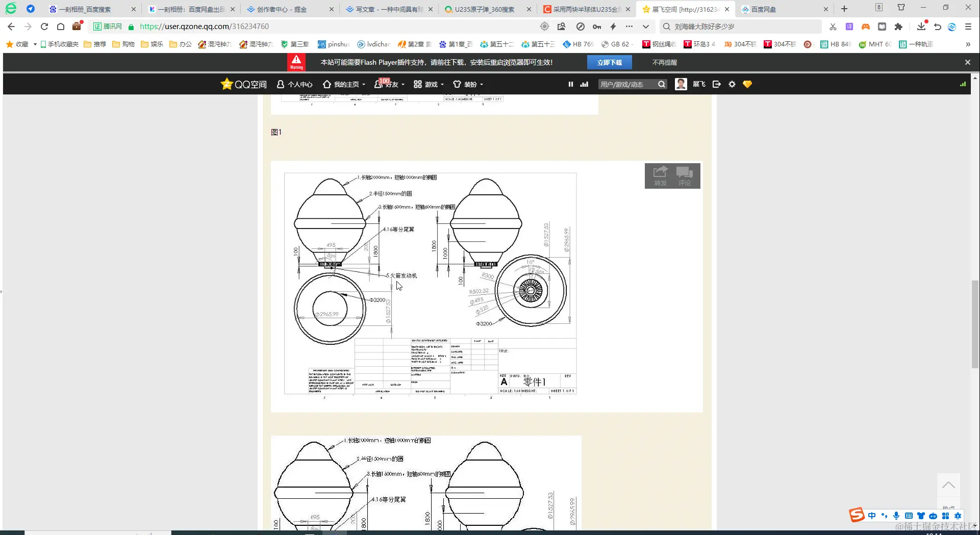Expand the 好友 dropdown menu
The width and height of the screenshot is (980, 535).
[403, 85]
